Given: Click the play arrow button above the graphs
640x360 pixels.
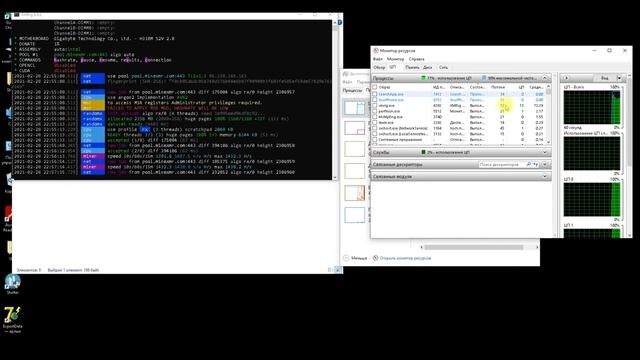Looking at the screenshot, I should [566, 78].
